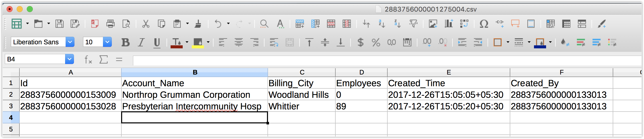Click Insert Comment icon
644x139 pixels.
coord(515,24)
